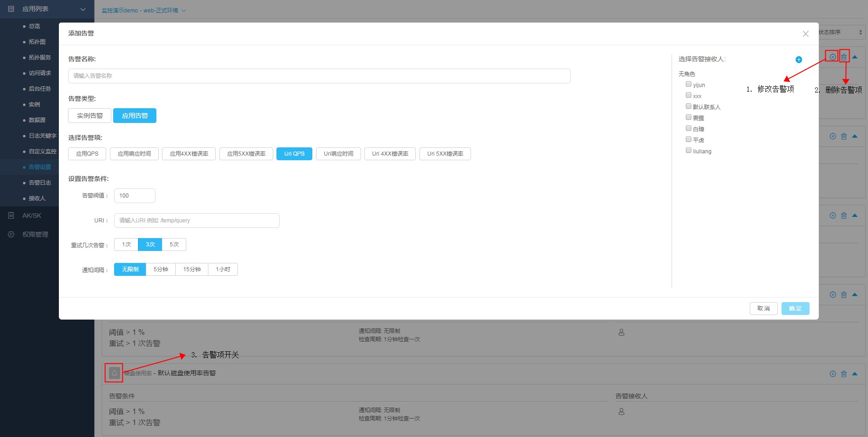Viewport: 868px width, 437px height.
Task: Set retry count to 1次
Action: point(126,245)
